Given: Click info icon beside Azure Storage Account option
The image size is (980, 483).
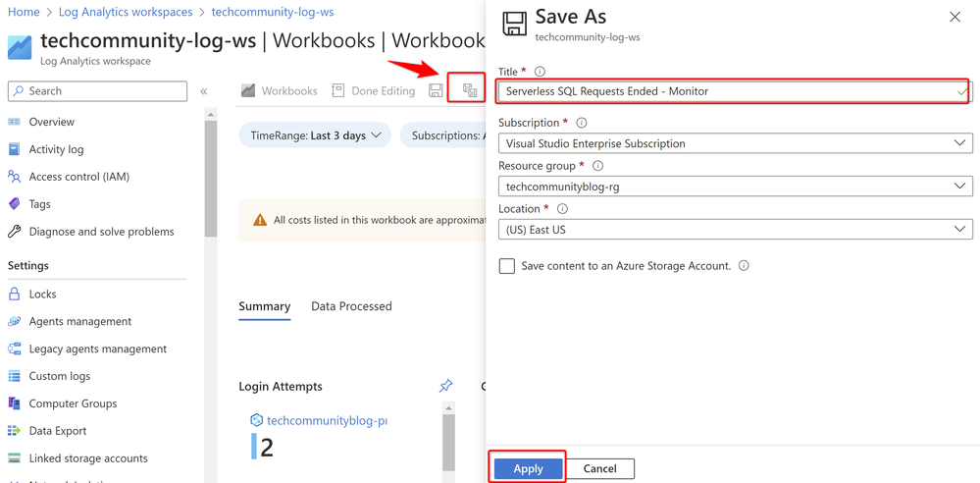Looking at the screenshot, I should point(744,265).
